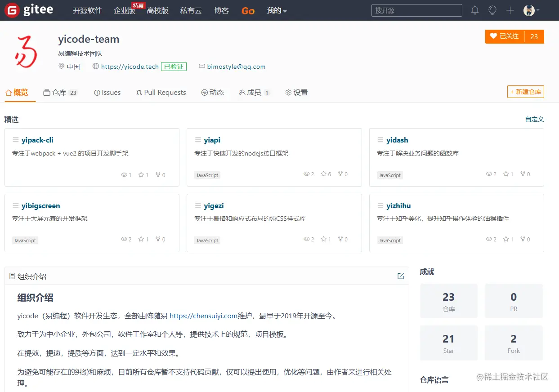Click the drag handle icon on yizhihu card
The width and height of the screenshot is (559, 392).
pyautogui.click(x=380, y=205)
